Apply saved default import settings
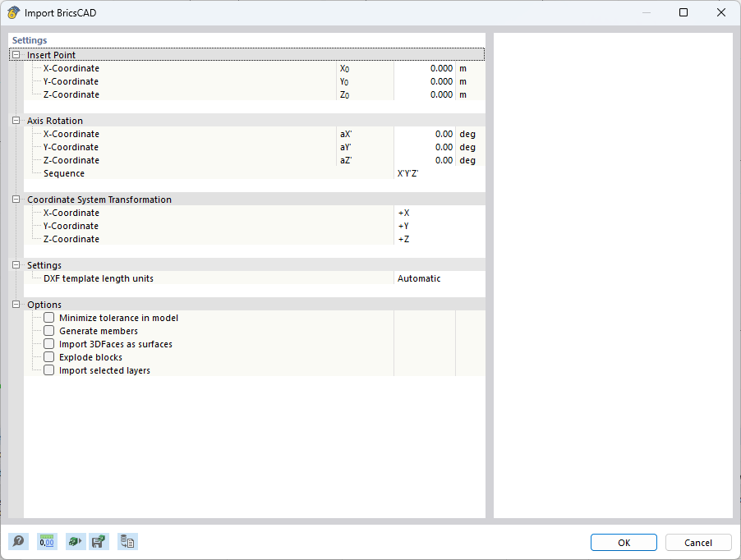The width and height of the screenshot is (741, 560). click(75, 541)
